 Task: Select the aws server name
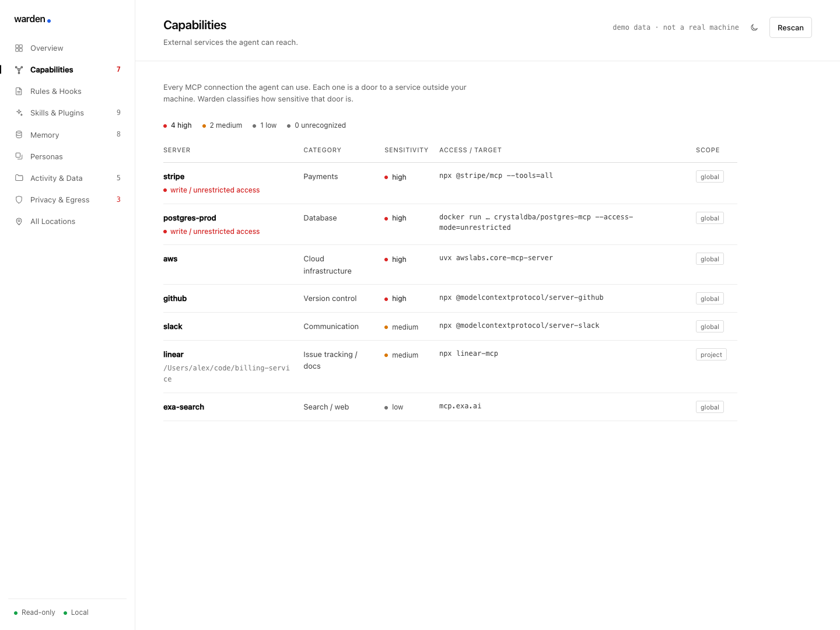coord(170,259)
